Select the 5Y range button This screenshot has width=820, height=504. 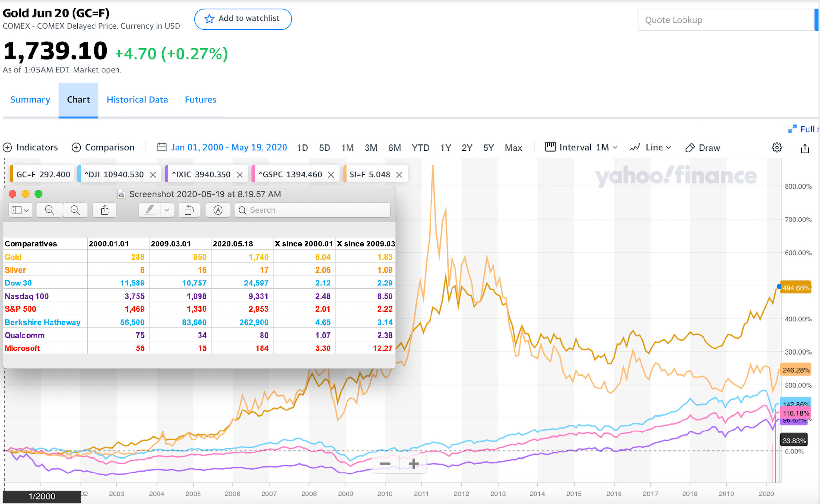[x=488, y=148]
